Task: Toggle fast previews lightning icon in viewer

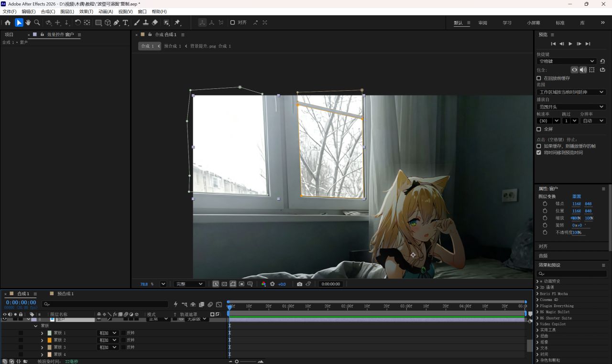Action: tap(216, 284)
